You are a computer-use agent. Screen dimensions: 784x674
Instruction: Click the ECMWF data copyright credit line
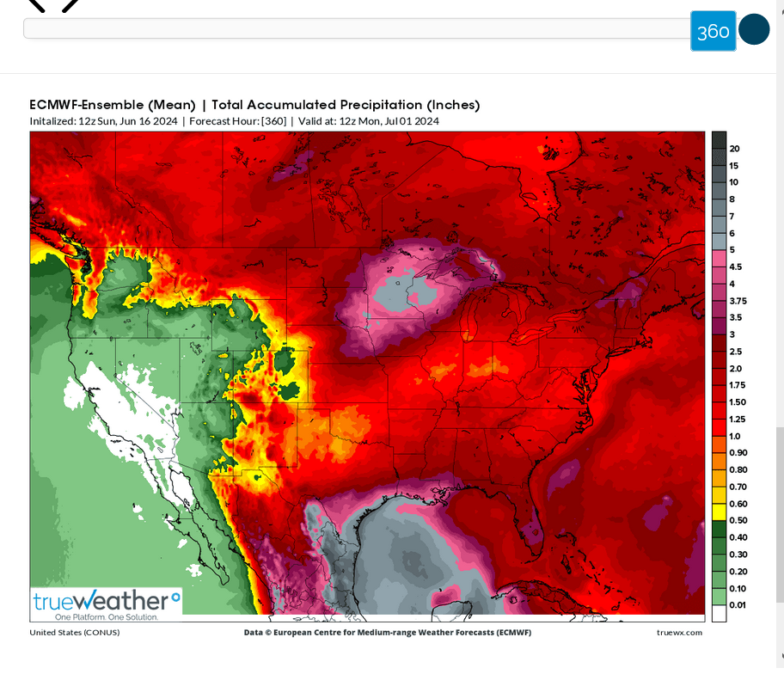point(388,633)
